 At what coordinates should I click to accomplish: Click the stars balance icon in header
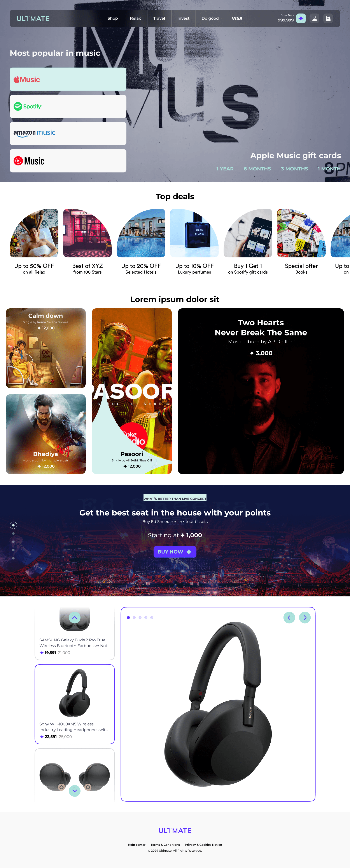pos(301,19)
